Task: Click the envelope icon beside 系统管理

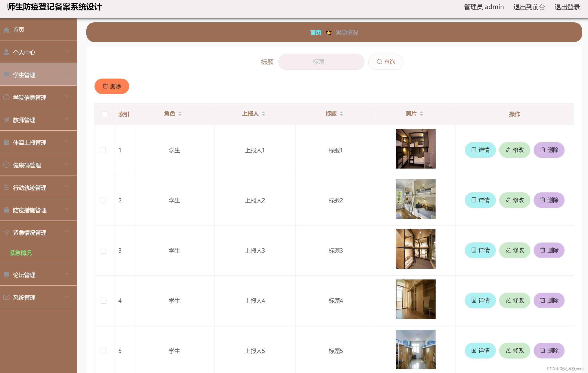Action: click(6, 297)
